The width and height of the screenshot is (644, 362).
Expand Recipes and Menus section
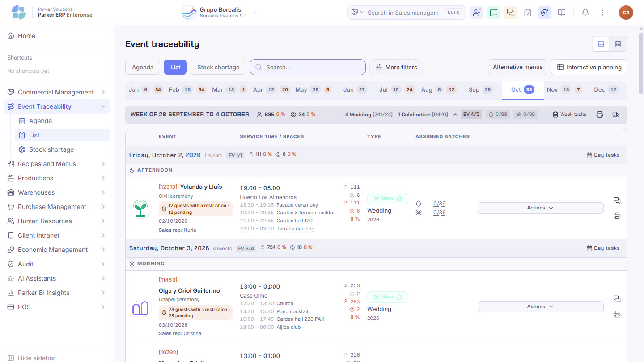57,164
